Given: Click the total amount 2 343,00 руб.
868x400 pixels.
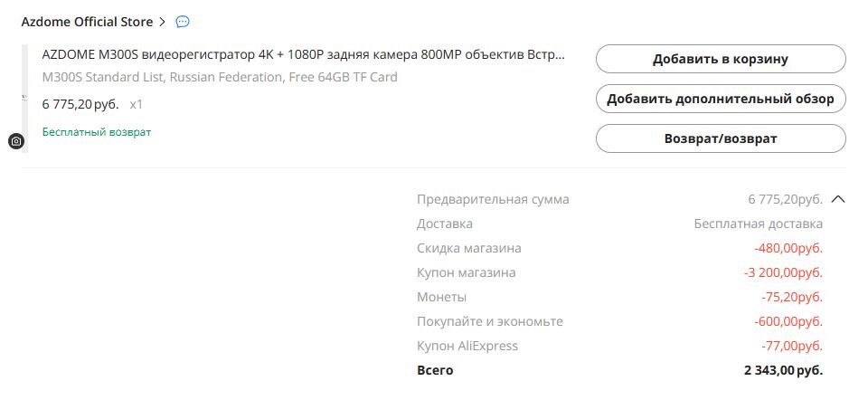Looking at the screenshot, I should pyautogui.click(x=783, y=370).
